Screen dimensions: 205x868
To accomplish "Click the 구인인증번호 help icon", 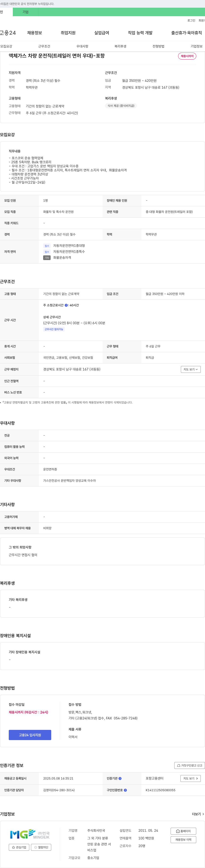I will [x=125, y=790].
